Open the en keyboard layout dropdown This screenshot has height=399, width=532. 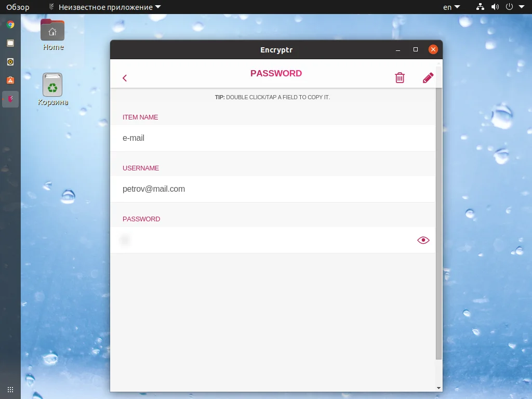coord(451,7)
